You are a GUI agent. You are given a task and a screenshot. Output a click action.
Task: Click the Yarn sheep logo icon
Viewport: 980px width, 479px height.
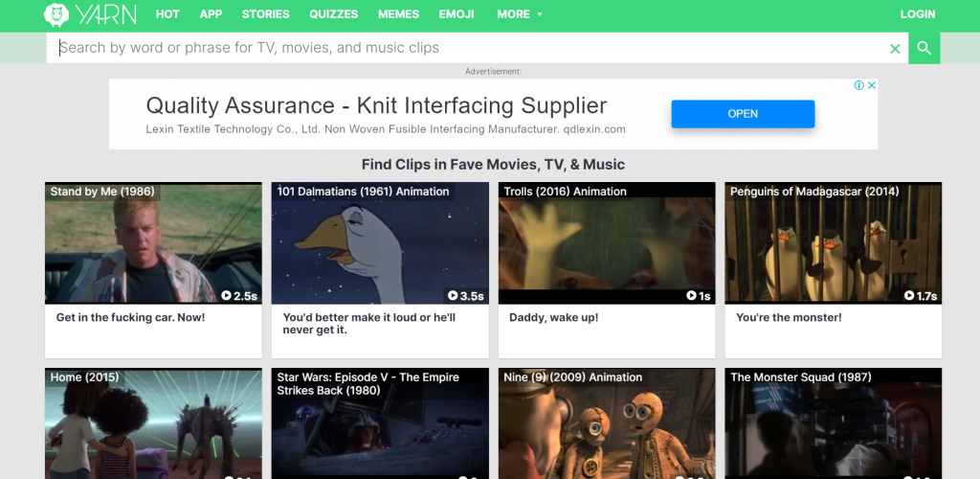(x=56, y=14)
